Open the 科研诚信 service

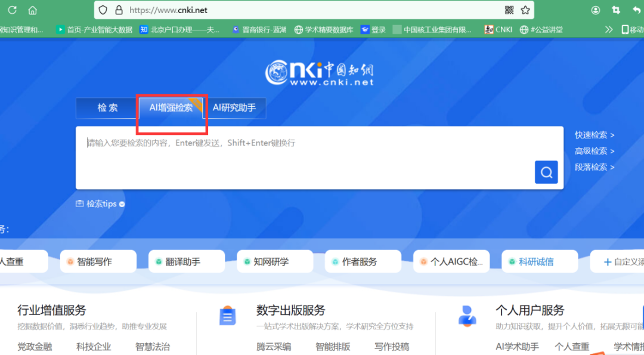pyautogui.click(x=540, y=261)
